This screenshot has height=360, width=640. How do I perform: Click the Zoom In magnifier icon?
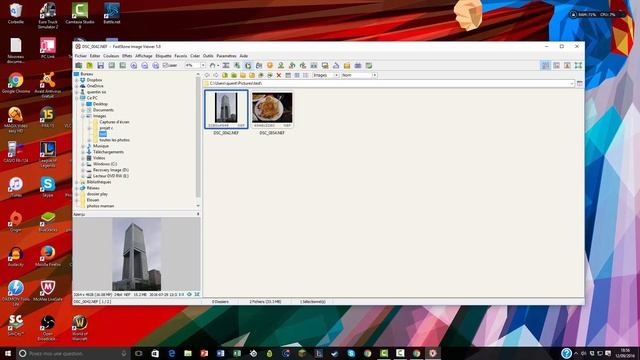(133, 65)
